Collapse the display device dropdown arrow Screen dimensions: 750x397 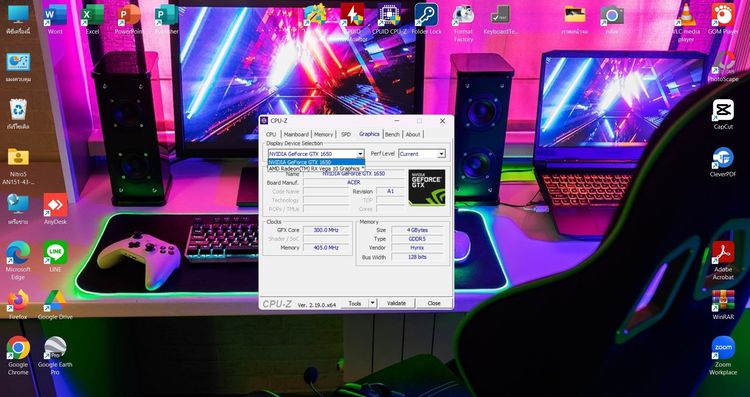[360, 154]
